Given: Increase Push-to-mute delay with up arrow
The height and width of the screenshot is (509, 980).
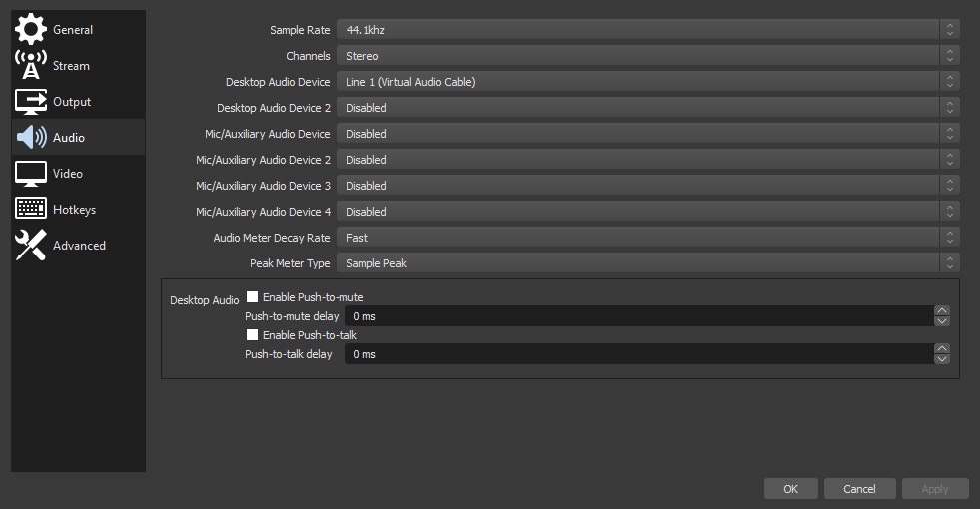Looking at the screenshot, I should coord(941,311).
